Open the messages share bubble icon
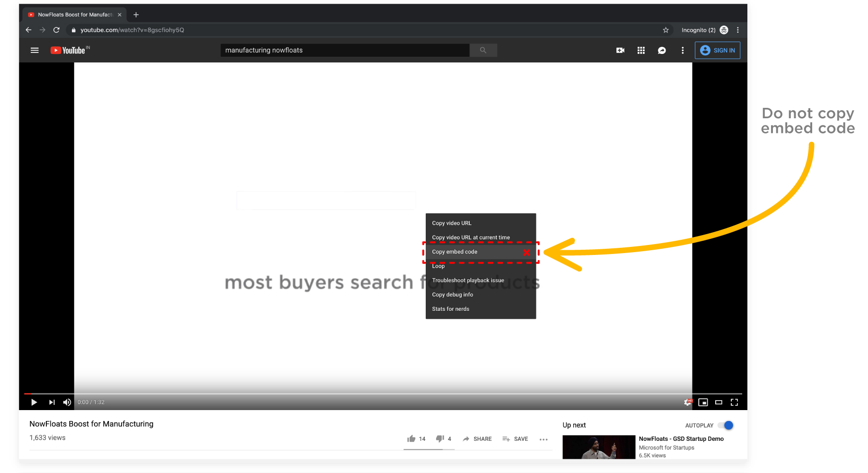 pos(662,50)
